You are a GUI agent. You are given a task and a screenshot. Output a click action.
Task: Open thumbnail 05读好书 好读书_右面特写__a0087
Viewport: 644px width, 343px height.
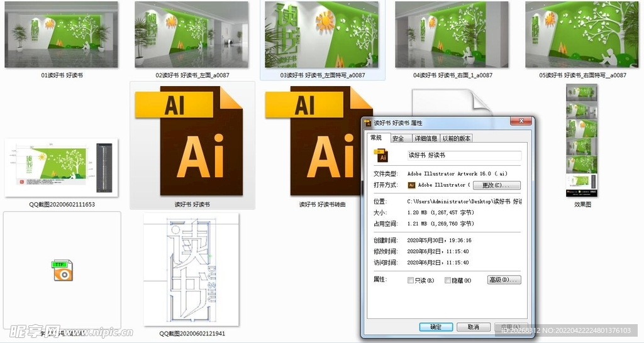(582, 35)
